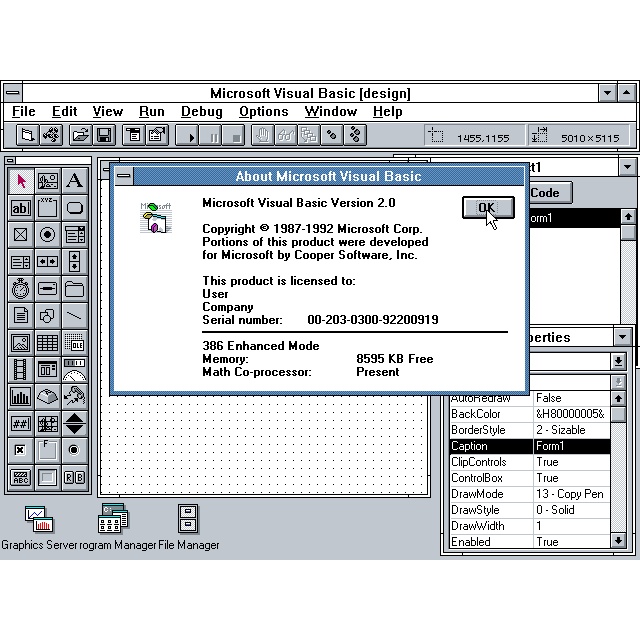This screenshot has height=640, width=640.
Task: Select the CommandButton tool in the toolbox
Action: tap(75, 208)
